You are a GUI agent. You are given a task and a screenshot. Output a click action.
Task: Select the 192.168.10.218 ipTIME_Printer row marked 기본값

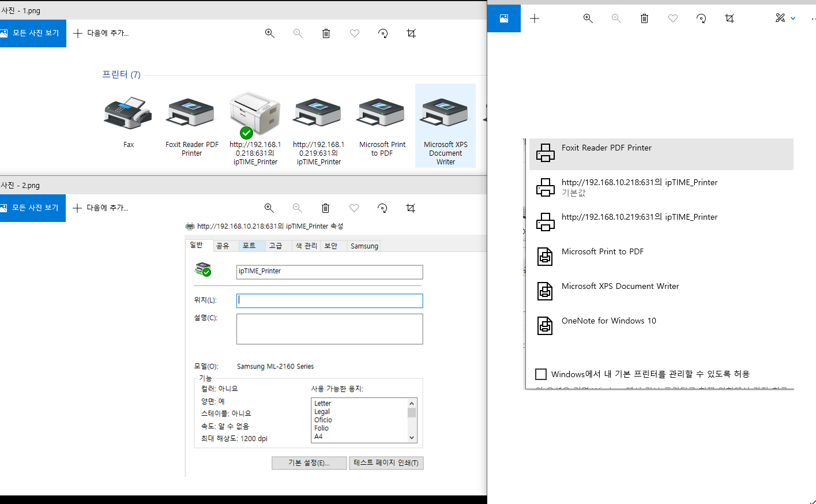point(661,187)
